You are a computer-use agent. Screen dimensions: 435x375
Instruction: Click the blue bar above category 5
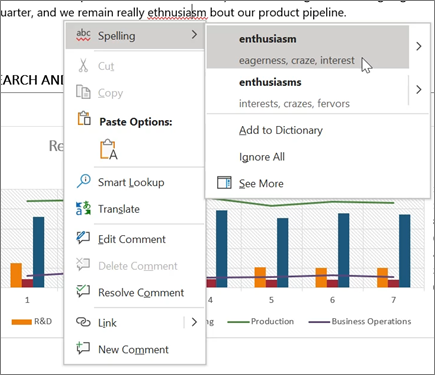click(x=283, y=253)
